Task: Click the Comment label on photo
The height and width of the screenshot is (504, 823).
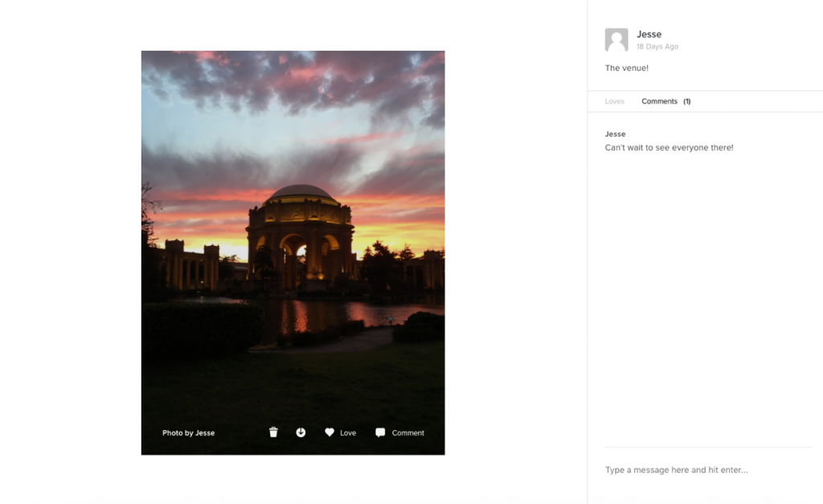Action: (x=407, y=433)
